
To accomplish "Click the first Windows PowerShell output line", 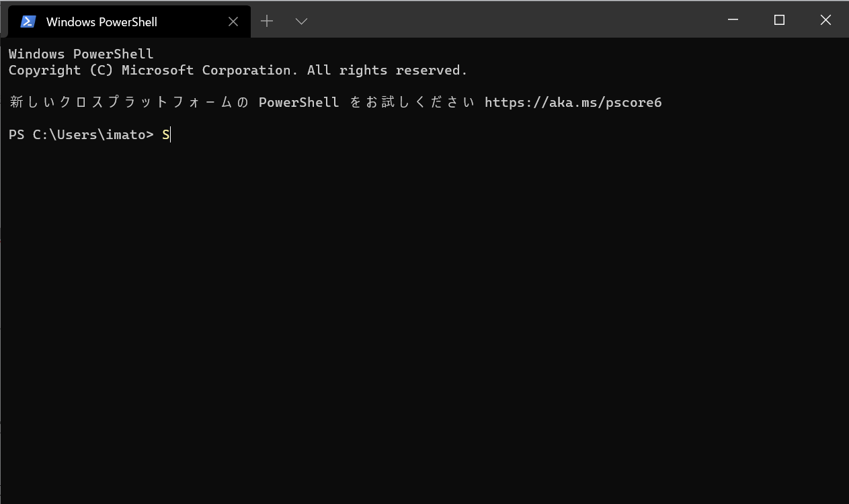I will click(x=81, y=54).
